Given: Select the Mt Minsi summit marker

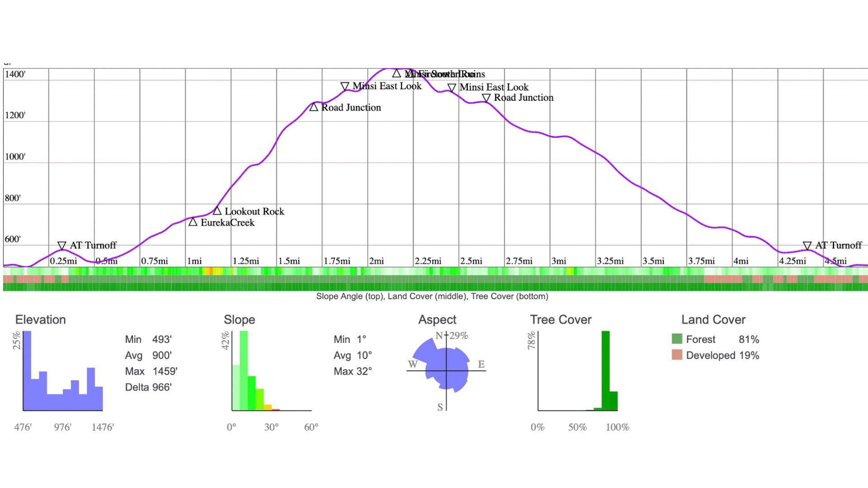Looking at the screenshot, I should point(397,73).
